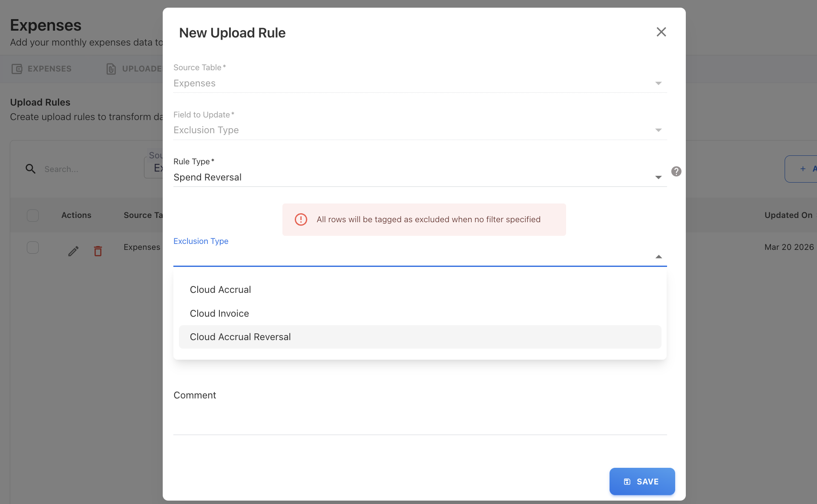
Task: Pick Cloud Accrual Reversal option
Action: coord(240,337)
